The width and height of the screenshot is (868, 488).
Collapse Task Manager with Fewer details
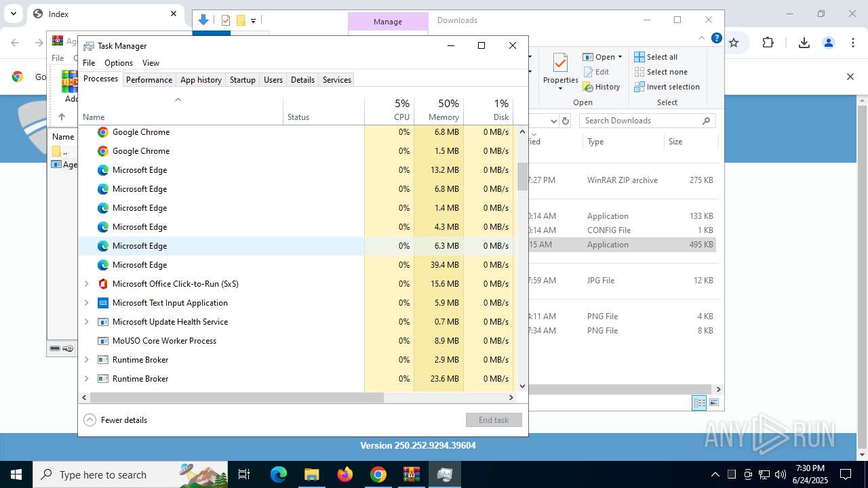tap(115, 420)
